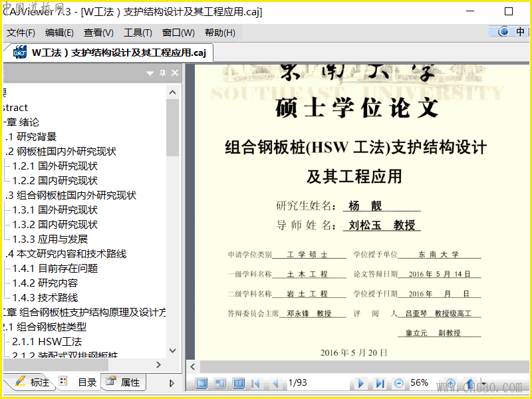The width and height of the screenshot is (532, 399).
Task: Open the 编辑(E) menu
Action: tap(59, 33)
